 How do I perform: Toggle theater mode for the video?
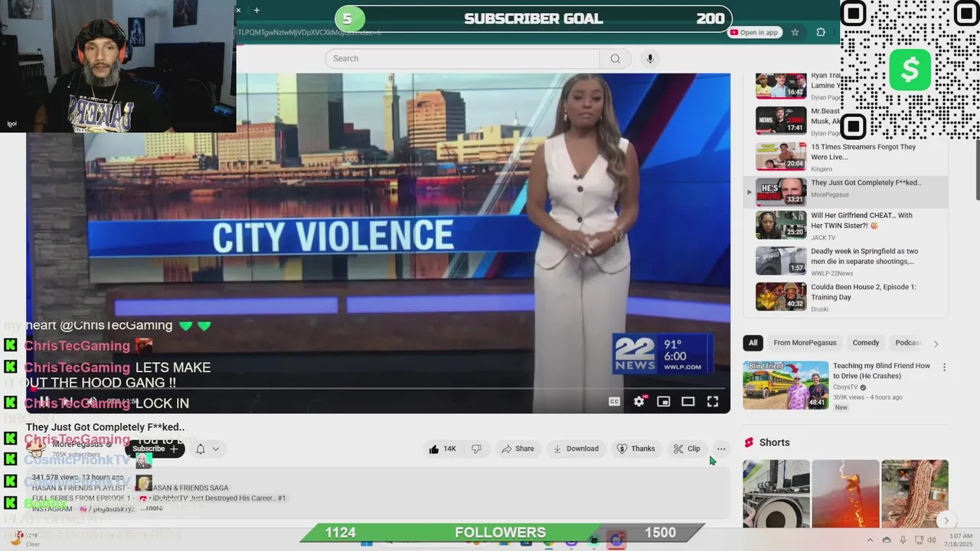coord(688,402)
